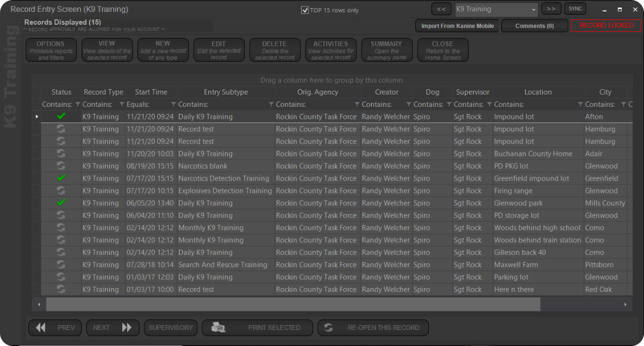The height and width of the screenshot is (346, 644).
Task: Uncheck TOP 15 rows only checkbox
Action: [305, 10]
